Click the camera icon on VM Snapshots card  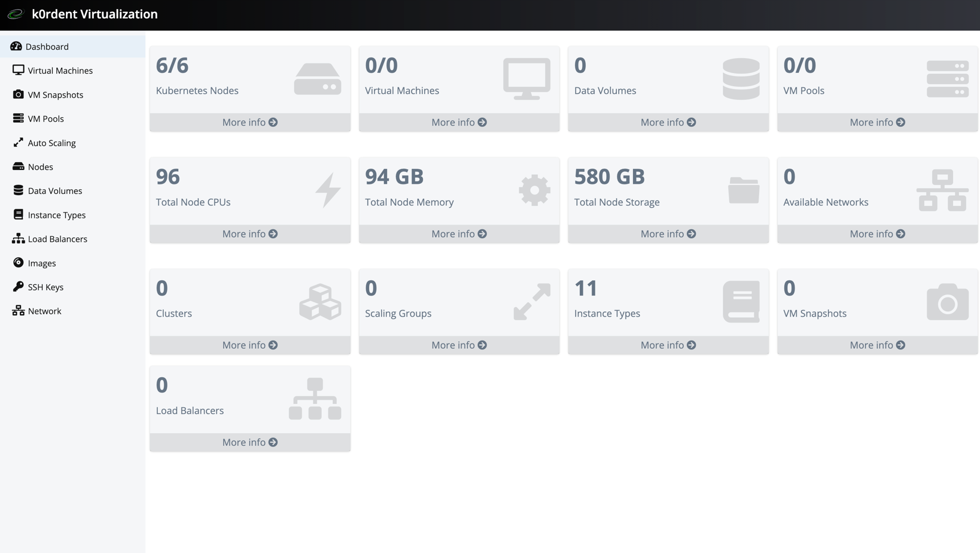click(947, 302)
